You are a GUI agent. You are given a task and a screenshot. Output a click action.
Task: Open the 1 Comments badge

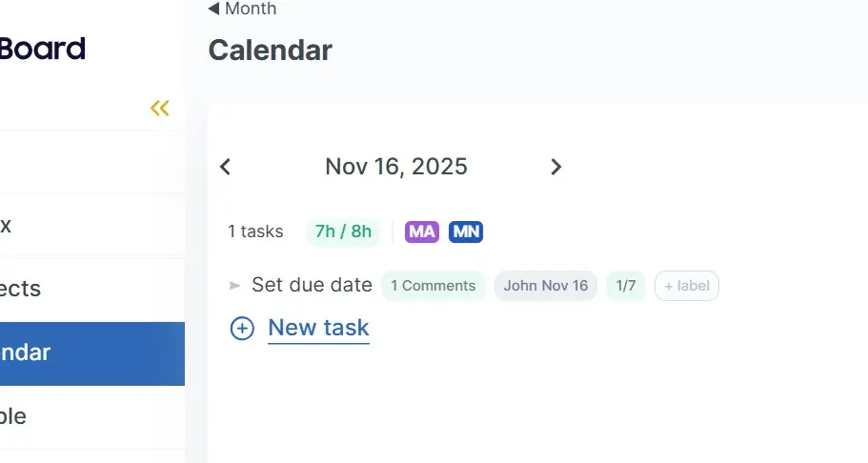(x=433, y=286)
